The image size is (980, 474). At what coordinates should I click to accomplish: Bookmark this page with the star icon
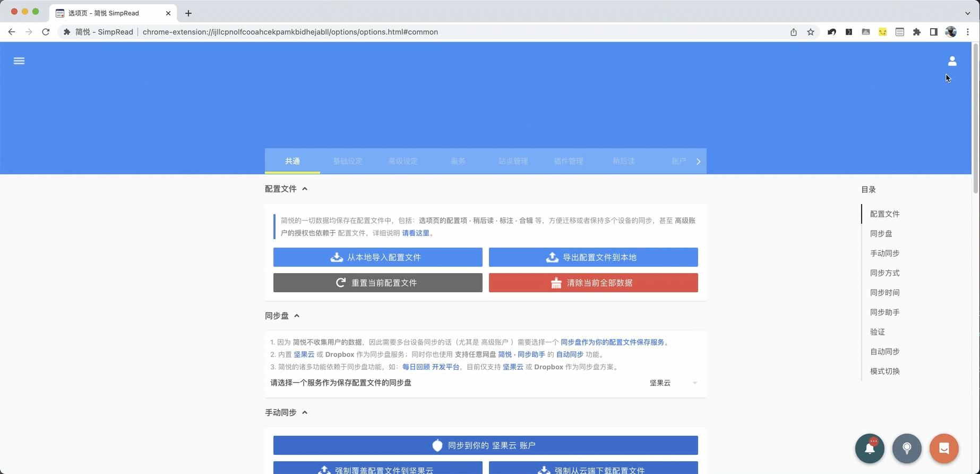click(811, 32)
